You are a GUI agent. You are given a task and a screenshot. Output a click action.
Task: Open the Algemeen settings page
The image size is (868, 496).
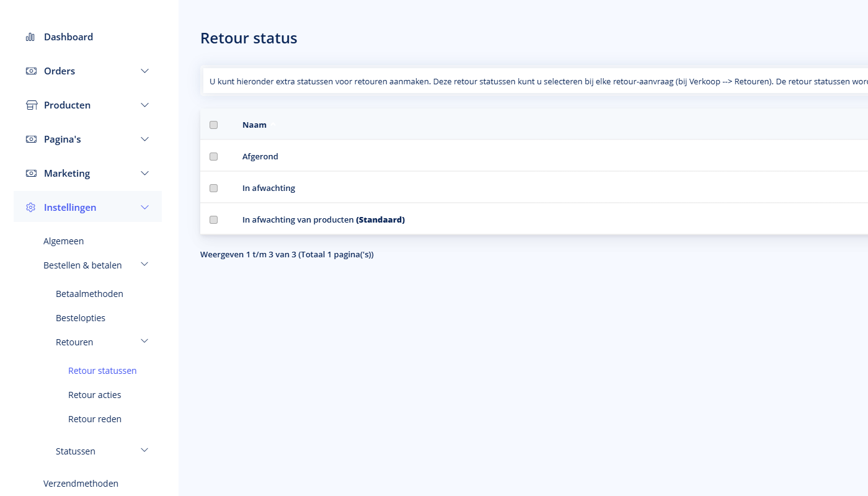coord(63,241)
